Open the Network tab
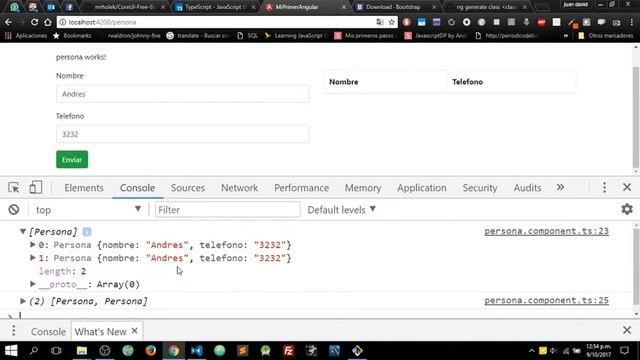The height and width of the screenshot is (360, 640). pos(239,188)
